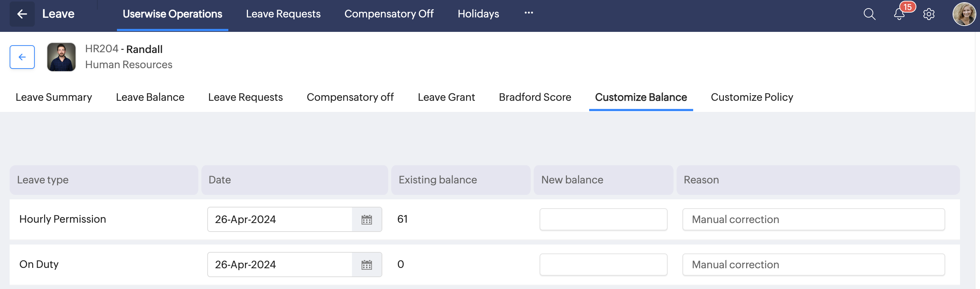The height and width of the screenshot is (289, 980).
Task: Click the back arrow beside Leave title
Action: (x=22, y=14)
